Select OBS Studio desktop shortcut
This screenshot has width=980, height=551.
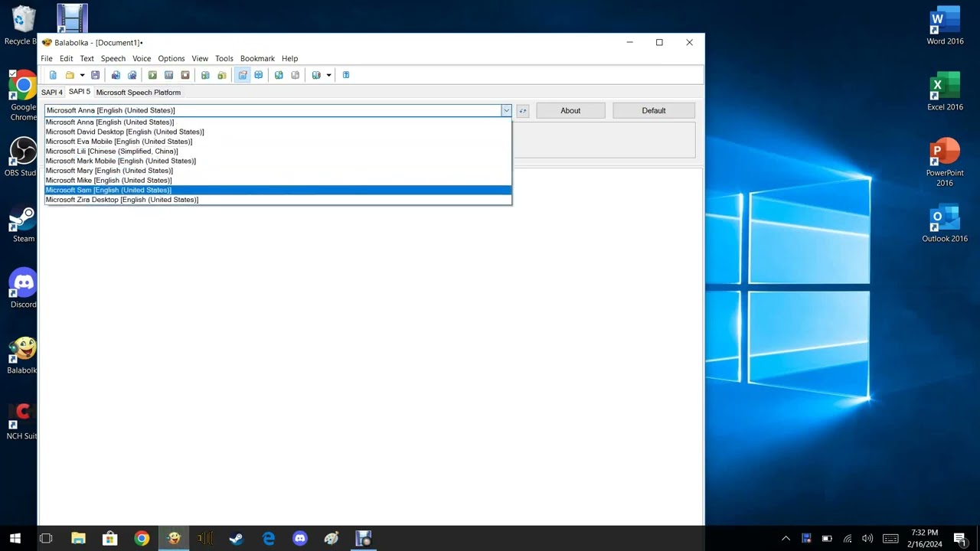coord(22,158)
